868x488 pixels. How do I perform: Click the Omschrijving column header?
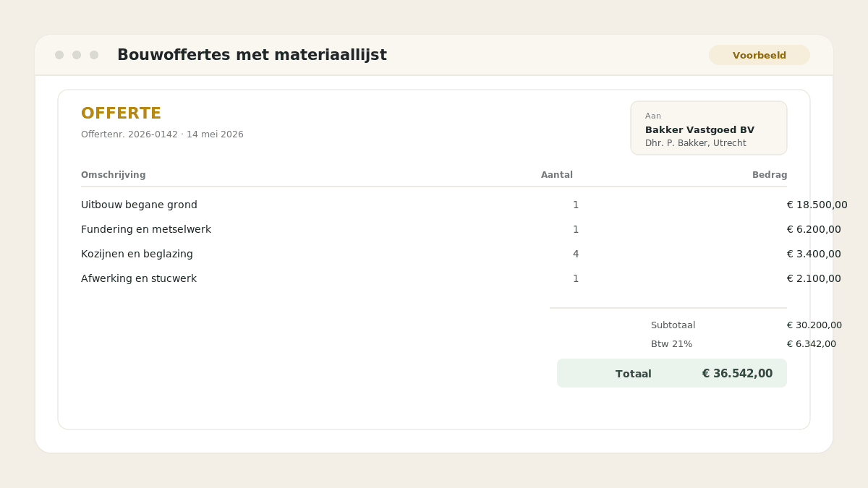(x=114, y=175)
